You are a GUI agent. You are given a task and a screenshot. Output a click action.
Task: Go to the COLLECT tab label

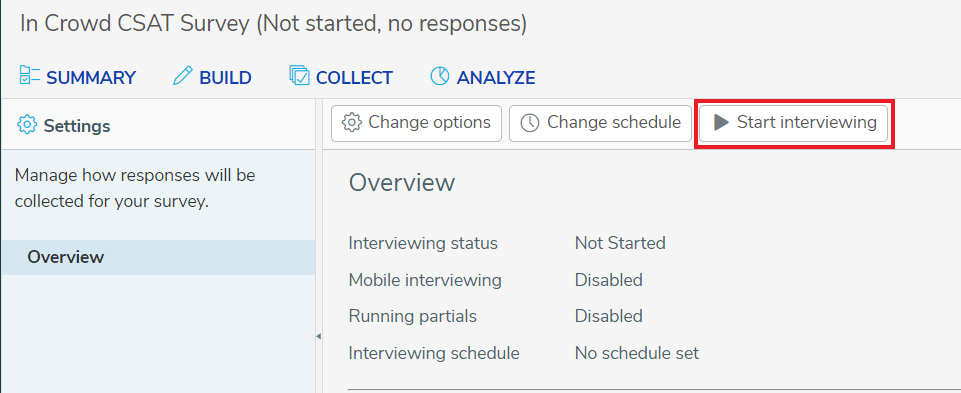354,78
